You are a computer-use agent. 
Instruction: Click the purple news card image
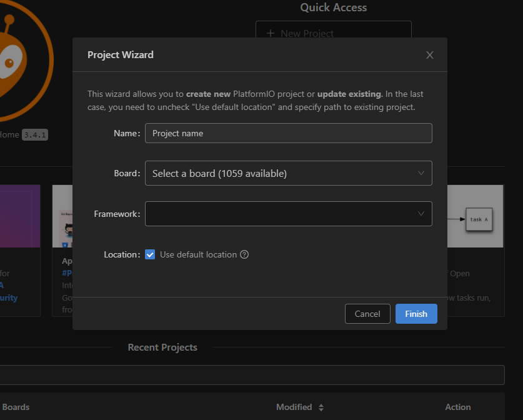click(20, 216)
